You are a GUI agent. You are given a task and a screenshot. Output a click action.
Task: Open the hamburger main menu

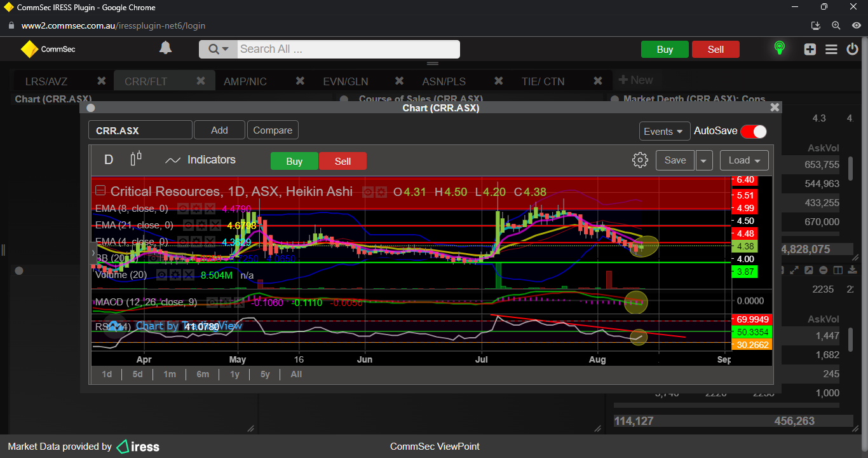pos(831,49)
